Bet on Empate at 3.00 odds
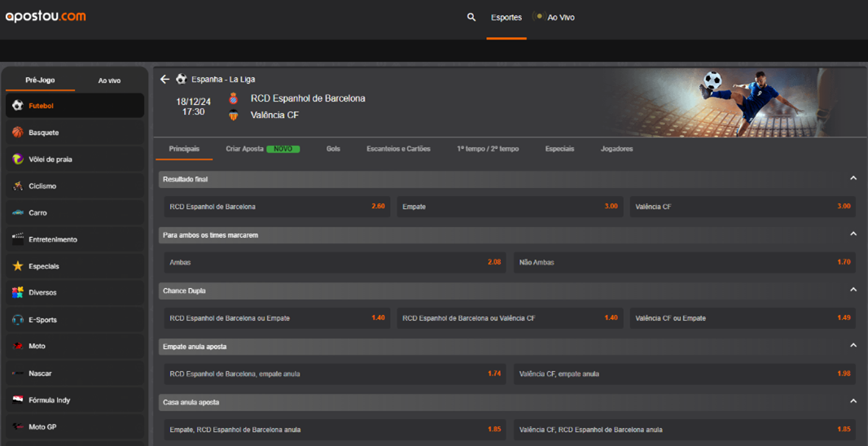This screenshot has width=868, height=446. click(x=511, y=207)
